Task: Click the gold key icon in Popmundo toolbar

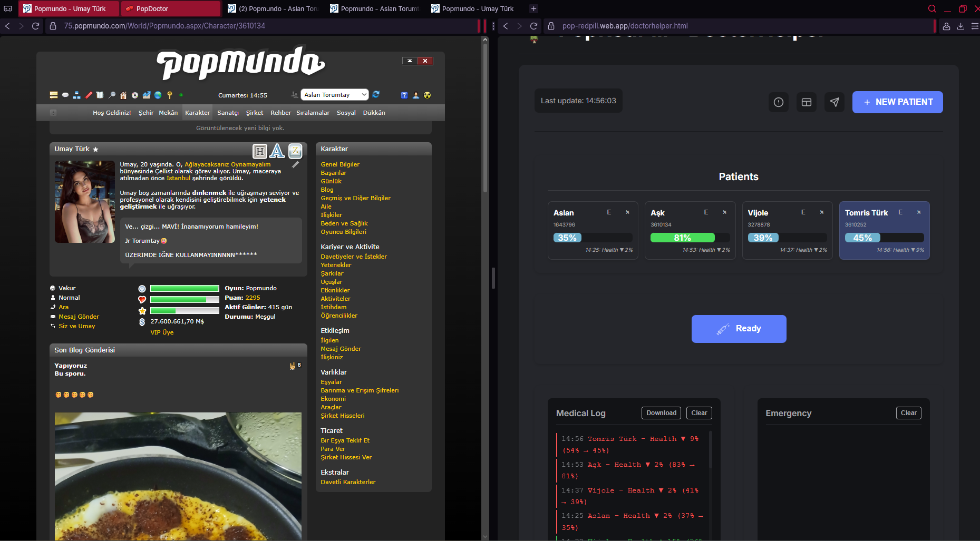Action: (170, 95)
